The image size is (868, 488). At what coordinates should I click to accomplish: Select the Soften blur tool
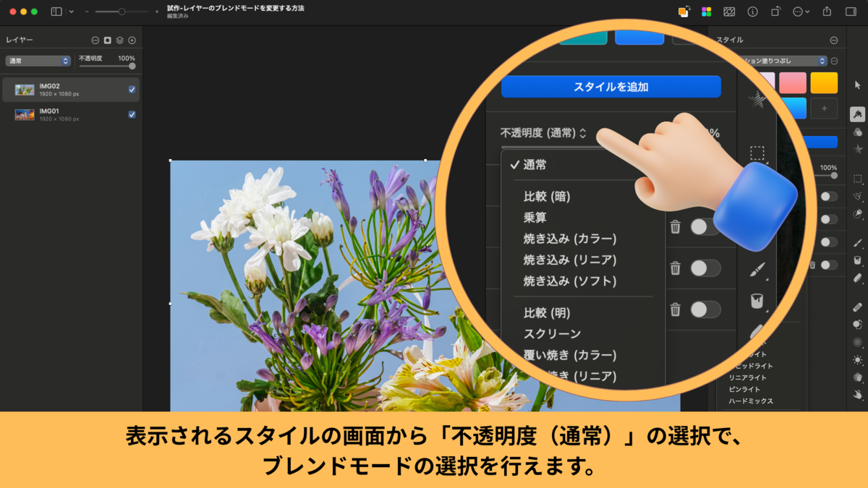[858, 342]
